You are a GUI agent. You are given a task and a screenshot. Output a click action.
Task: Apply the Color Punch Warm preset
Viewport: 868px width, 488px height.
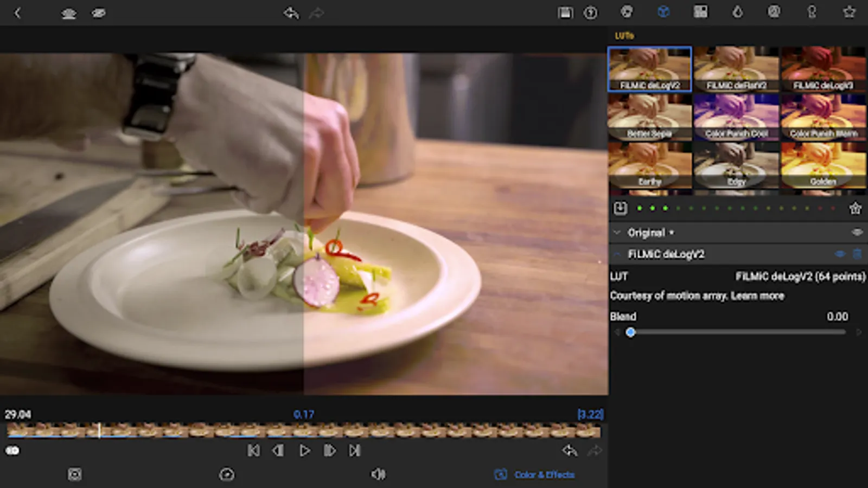824,117
